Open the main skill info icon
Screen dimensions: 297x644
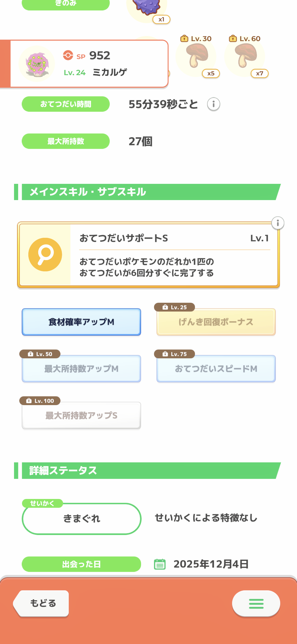(278, 223)
